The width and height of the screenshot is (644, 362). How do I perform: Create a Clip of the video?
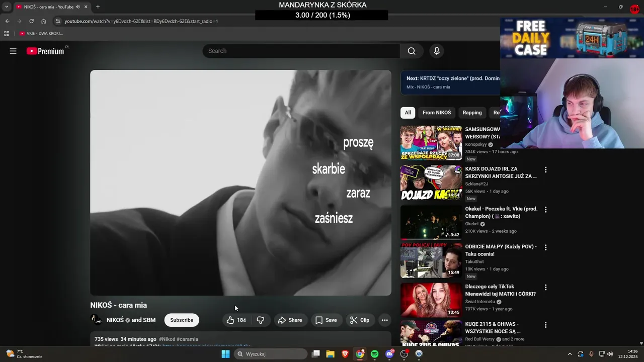coord(360,320)
